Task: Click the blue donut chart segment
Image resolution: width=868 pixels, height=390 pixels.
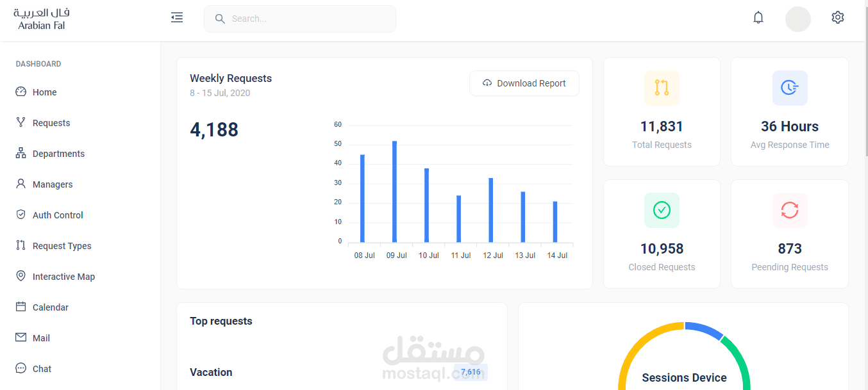Action: [704, 329]
